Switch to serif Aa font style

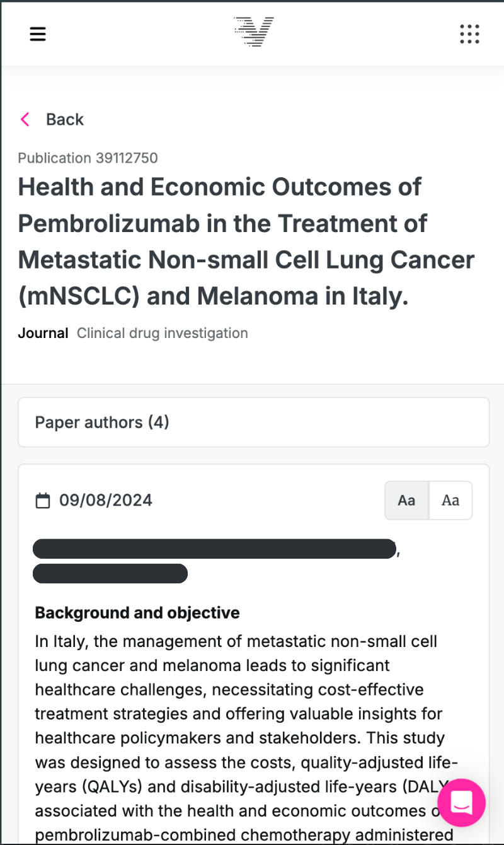(x=450, y=501)
